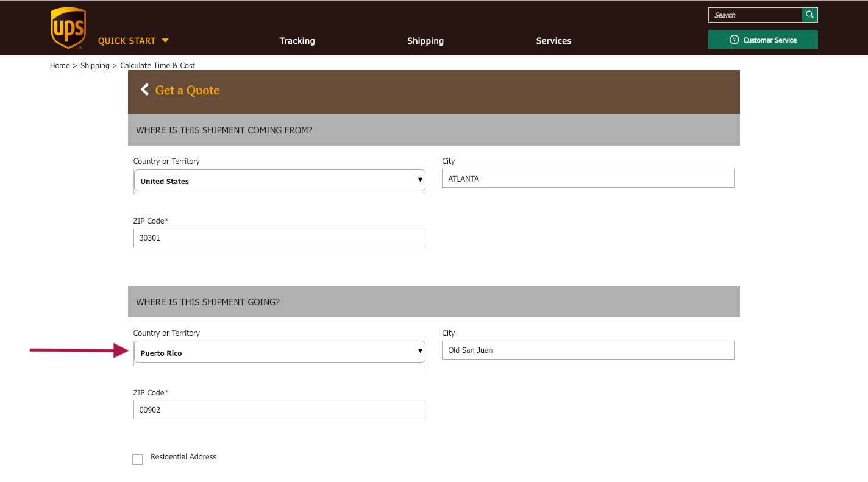Click the Customer Service button

pos(763,40)
